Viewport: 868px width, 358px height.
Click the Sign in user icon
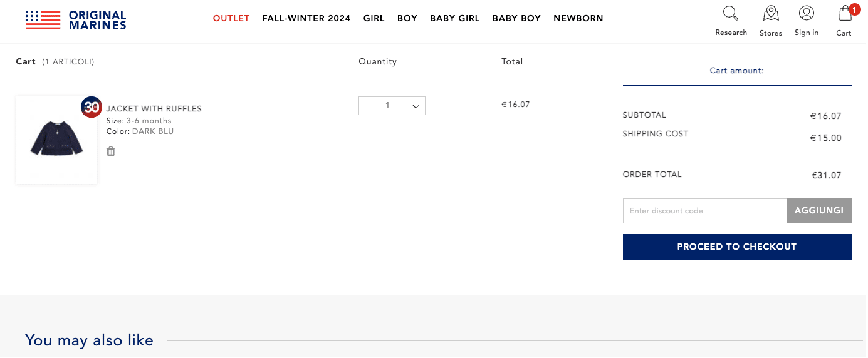pos(807,14)
